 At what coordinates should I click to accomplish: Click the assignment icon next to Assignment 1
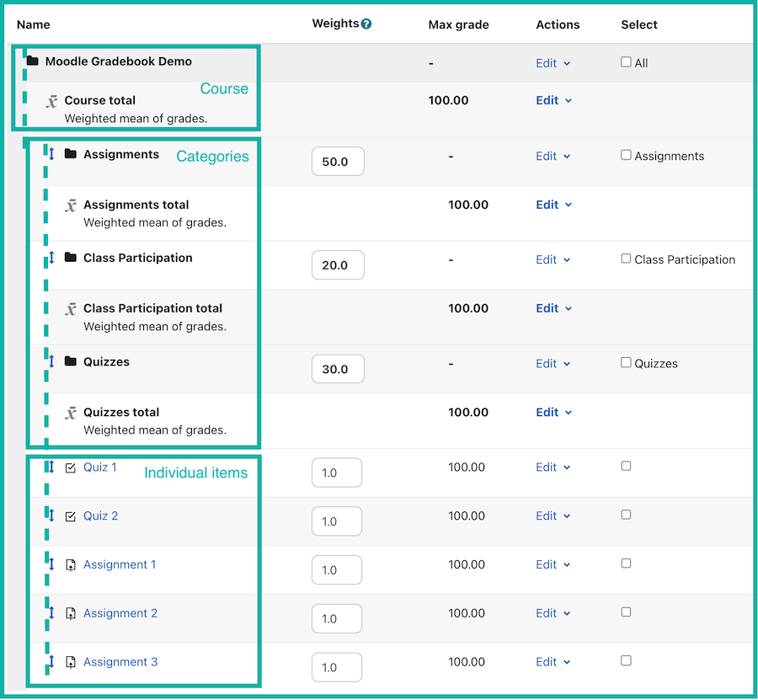tap(71, 565)
